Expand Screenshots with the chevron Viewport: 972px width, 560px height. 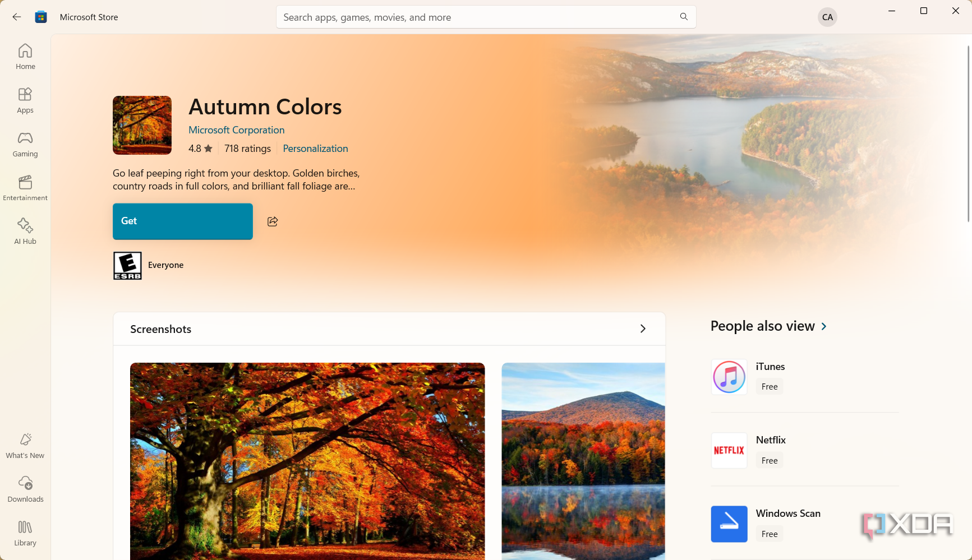tap(643, 328)
